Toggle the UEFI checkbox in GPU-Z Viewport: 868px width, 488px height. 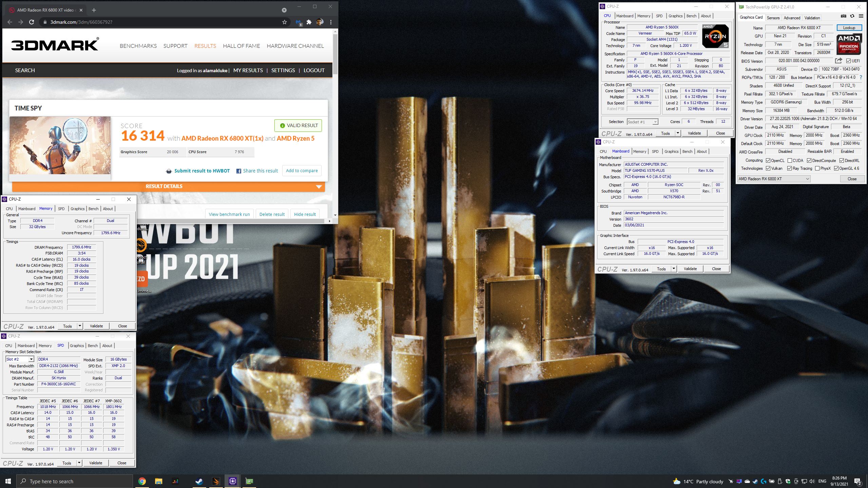(848, 61)
